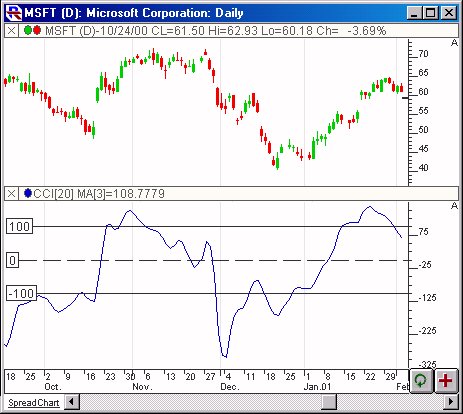Click the 0 level label box
This screenshot has width=463, height=414.
click(x=13, y=260)
